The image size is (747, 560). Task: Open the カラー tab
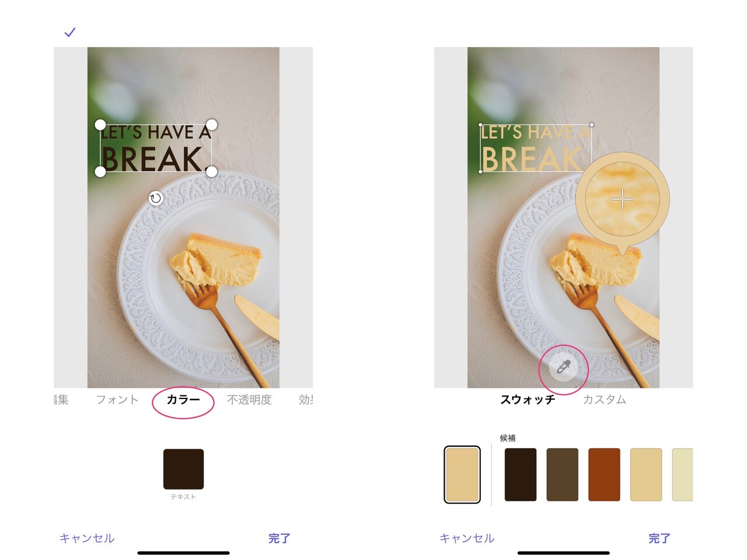(183, 400)
